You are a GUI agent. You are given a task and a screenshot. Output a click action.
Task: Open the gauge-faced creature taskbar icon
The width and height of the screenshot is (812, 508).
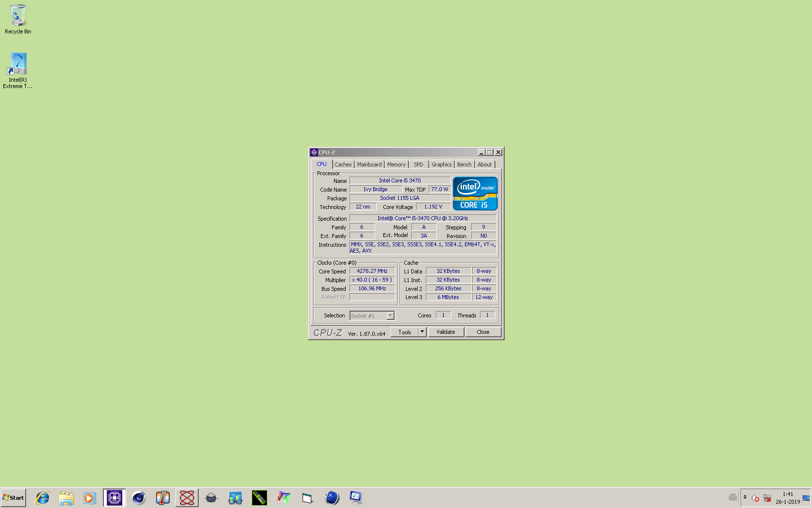coord(211,497)
